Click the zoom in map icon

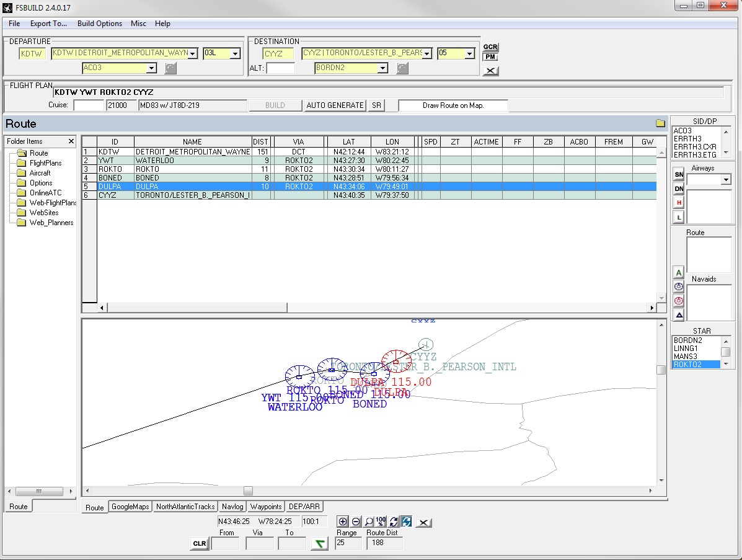(343, 522)
